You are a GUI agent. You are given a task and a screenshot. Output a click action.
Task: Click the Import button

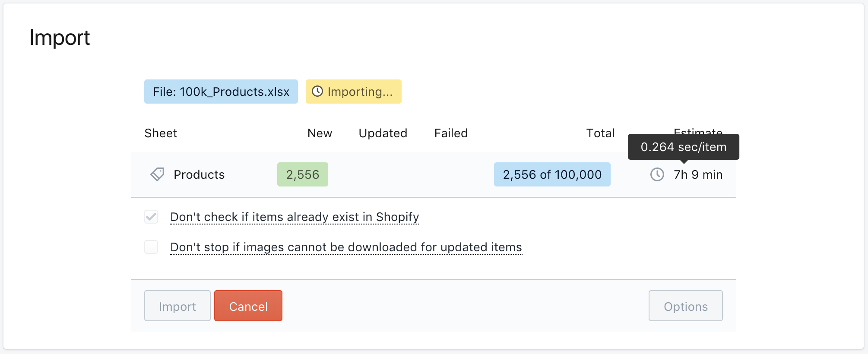177,306
